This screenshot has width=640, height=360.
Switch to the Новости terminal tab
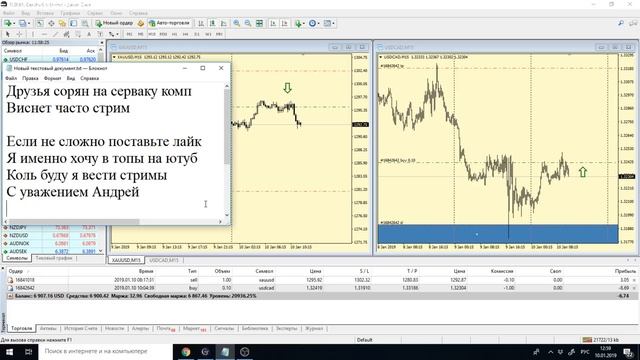(x=114, y=328)
